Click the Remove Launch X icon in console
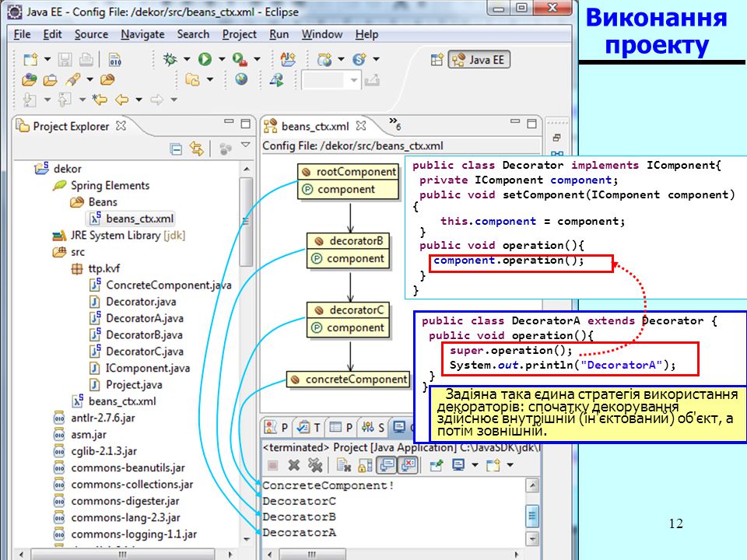The width and height of the screenshot is (747, 560). [x=294, y=465]
